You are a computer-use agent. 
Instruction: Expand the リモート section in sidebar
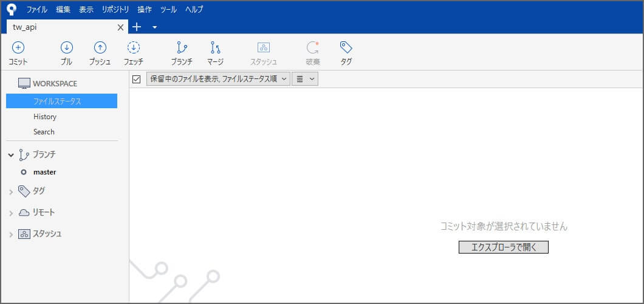(x=11, y=213)
